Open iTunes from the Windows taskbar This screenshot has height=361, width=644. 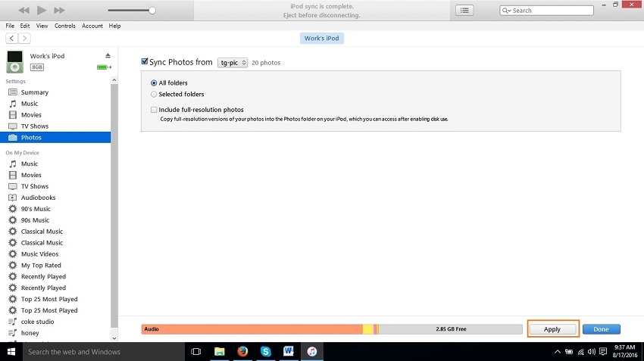point(311,352)
